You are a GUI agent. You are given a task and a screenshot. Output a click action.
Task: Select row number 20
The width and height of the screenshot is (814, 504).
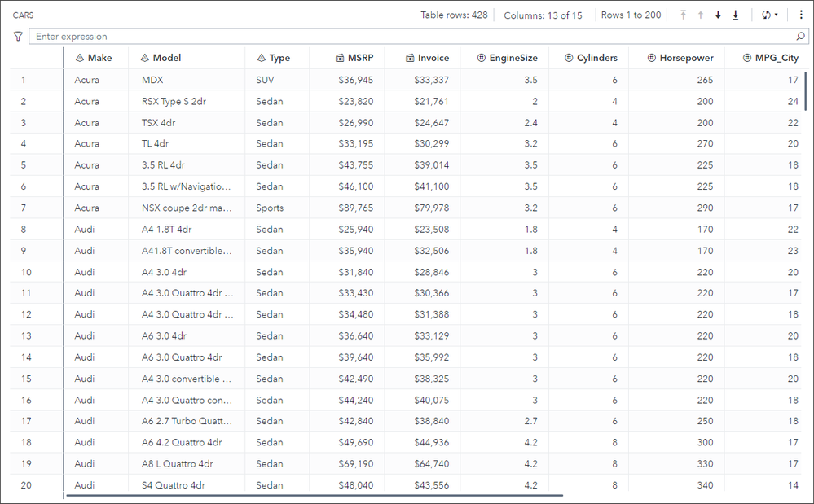[x=37, y=484]
